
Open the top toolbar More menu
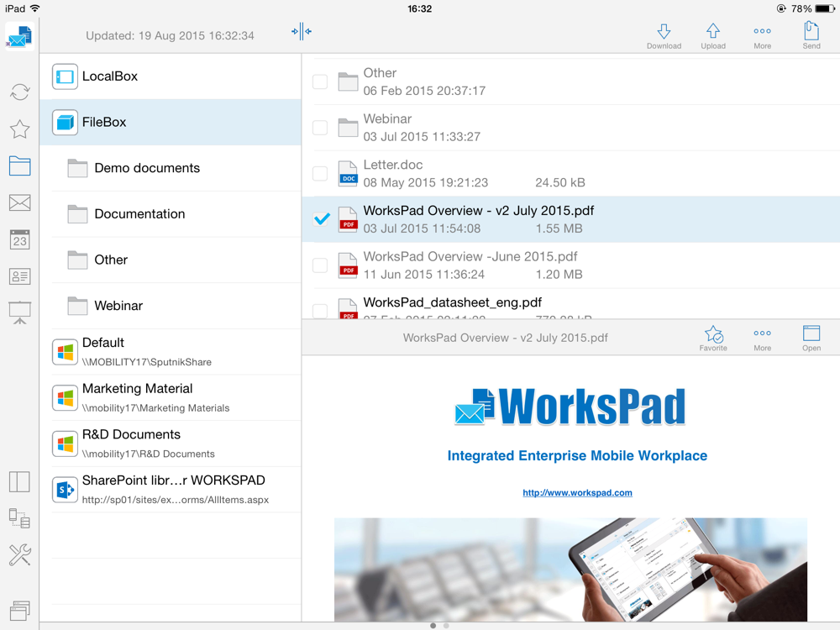pyautogui.click(x=763, y=36)
